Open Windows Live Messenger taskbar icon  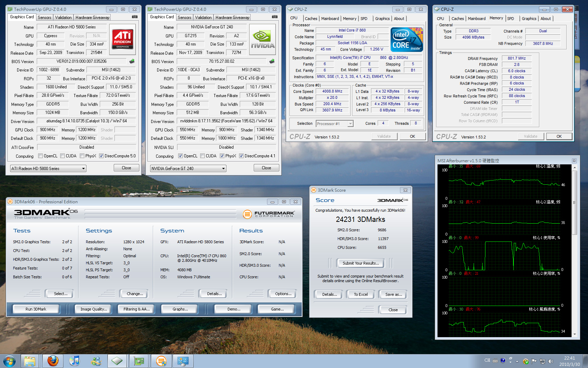tap(96, 361)
